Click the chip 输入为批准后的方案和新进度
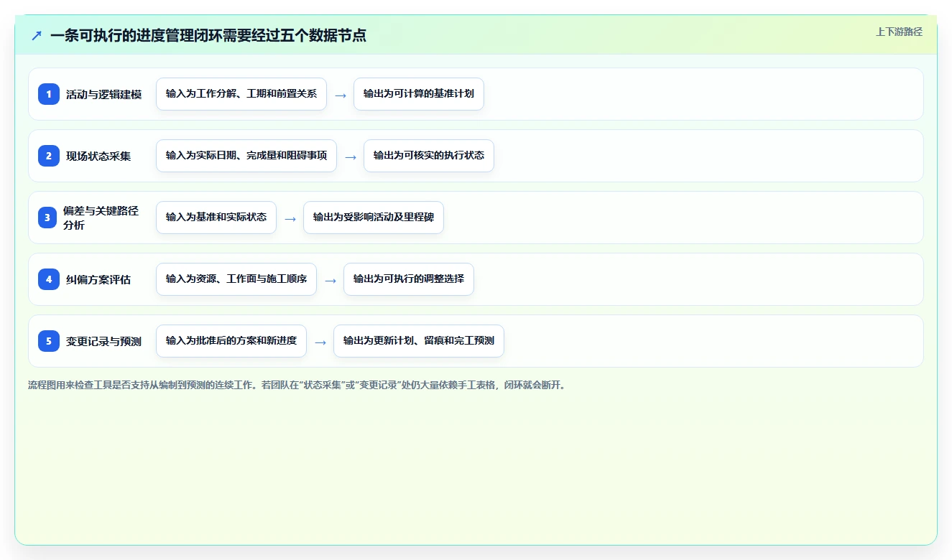Screen dimensions: 952x560 231,341
